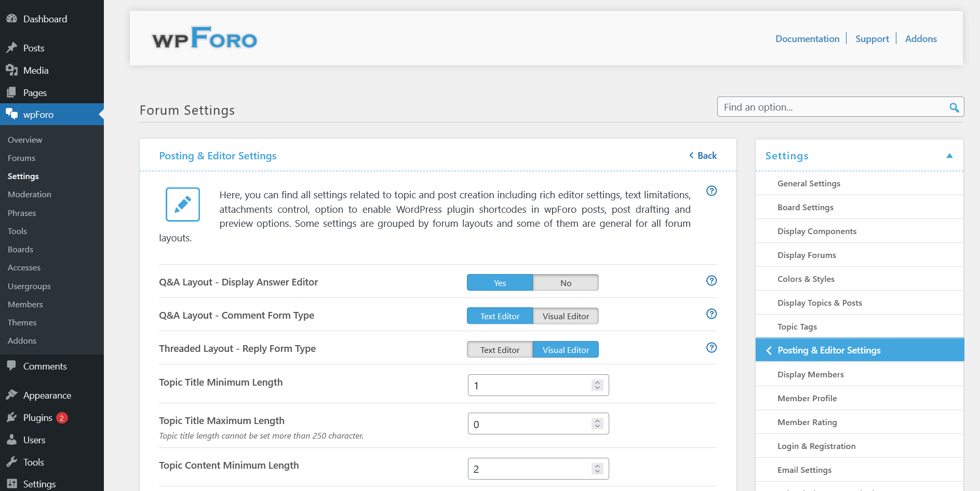Image resolution: width=980 pixels, height=491 pixels.
Task: Open help tooltip for Q&A Display Answer Editor
Action: 711,280
